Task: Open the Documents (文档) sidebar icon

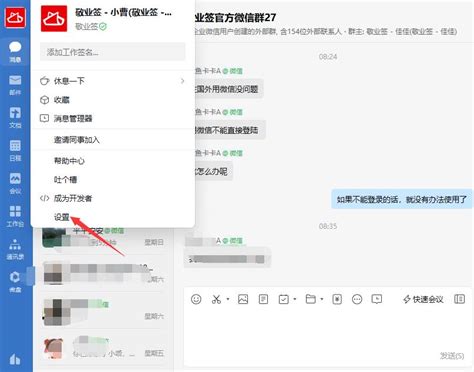Action: click(15, 117)
